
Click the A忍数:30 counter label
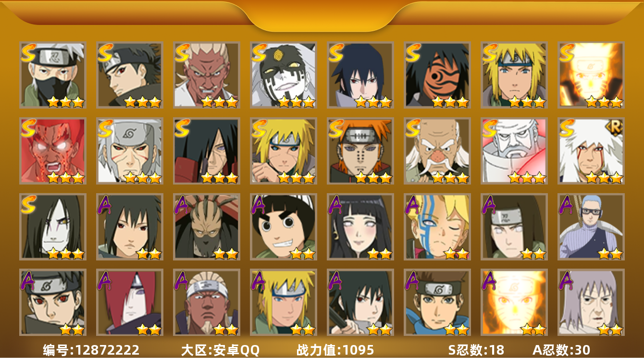561,350
